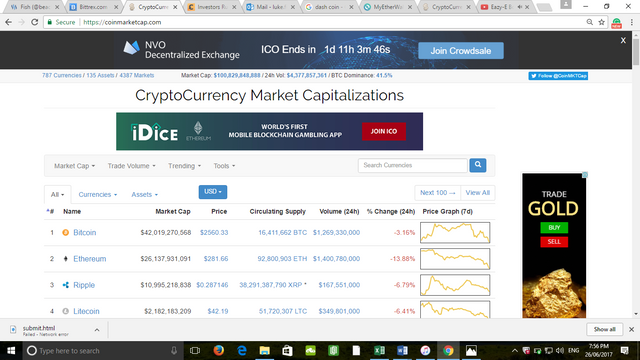Switch to the Investors browser tab
This screenshot has width=640, height=360.
pyautogui.click(x=212, y=7)
